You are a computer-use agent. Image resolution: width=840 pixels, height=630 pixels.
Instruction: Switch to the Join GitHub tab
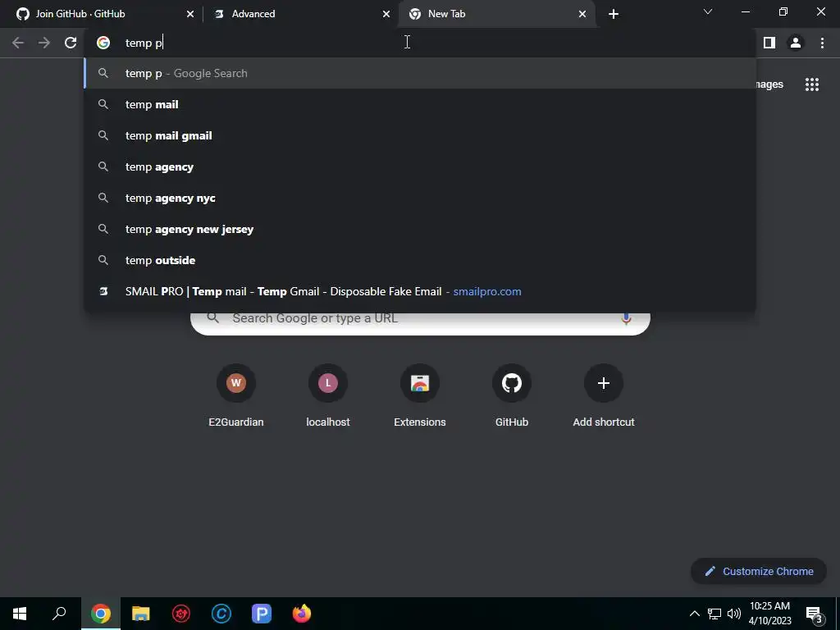pyautogui.click(x=101, y=14)
